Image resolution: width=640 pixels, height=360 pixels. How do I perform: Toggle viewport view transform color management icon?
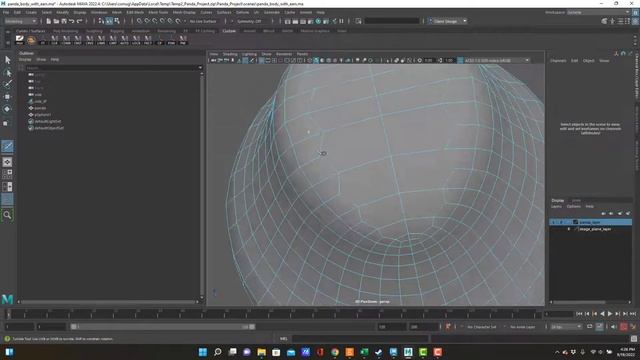point(460,60)
